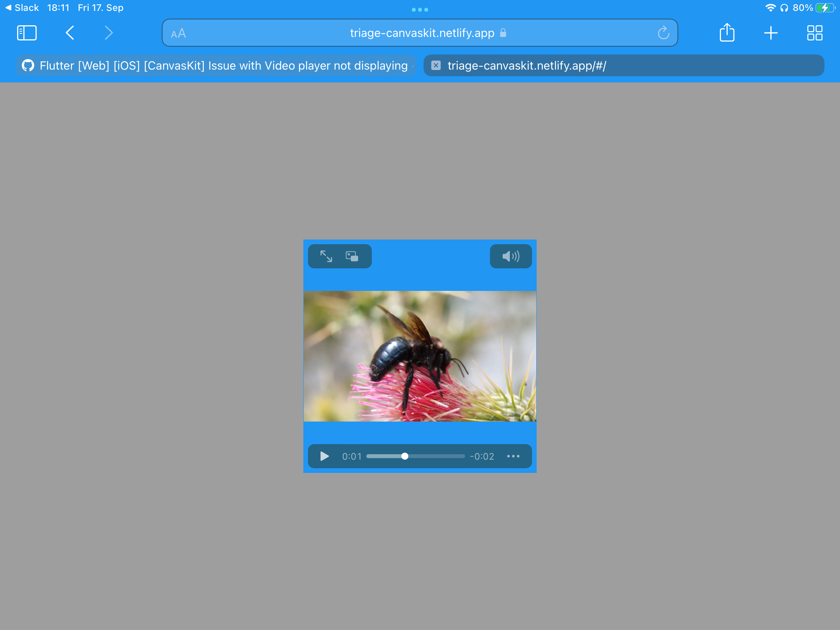The width and height of the screenshot is (840, 630).
Task: Return to Slack app
Action: 22,7
